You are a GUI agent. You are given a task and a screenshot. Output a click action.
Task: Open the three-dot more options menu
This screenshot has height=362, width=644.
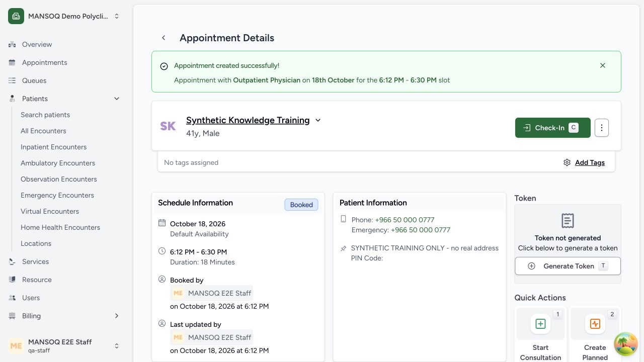(x=602, y=128)
